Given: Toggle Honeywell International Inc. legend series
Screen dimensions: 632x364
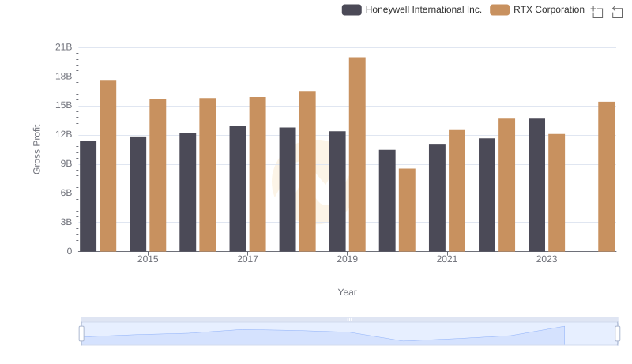Looking at the screenshot, I should pos(412,9).
